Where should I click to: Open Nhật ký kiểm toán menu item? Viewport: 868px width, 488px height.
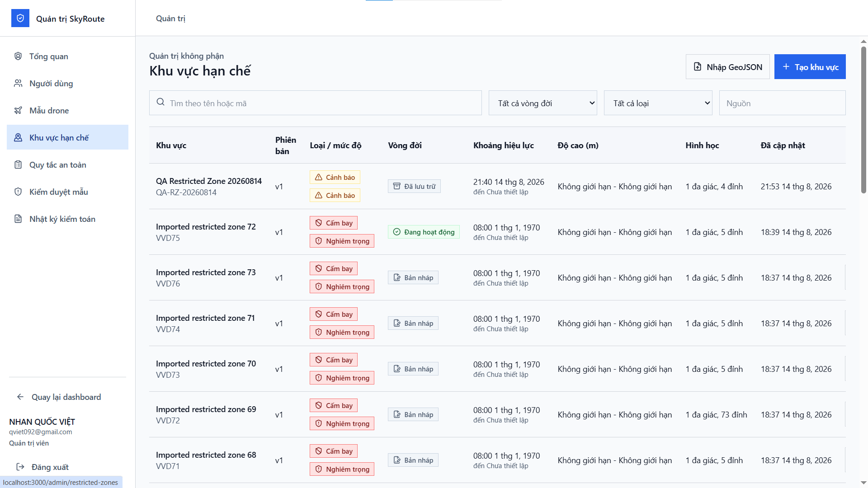point(67,219)
